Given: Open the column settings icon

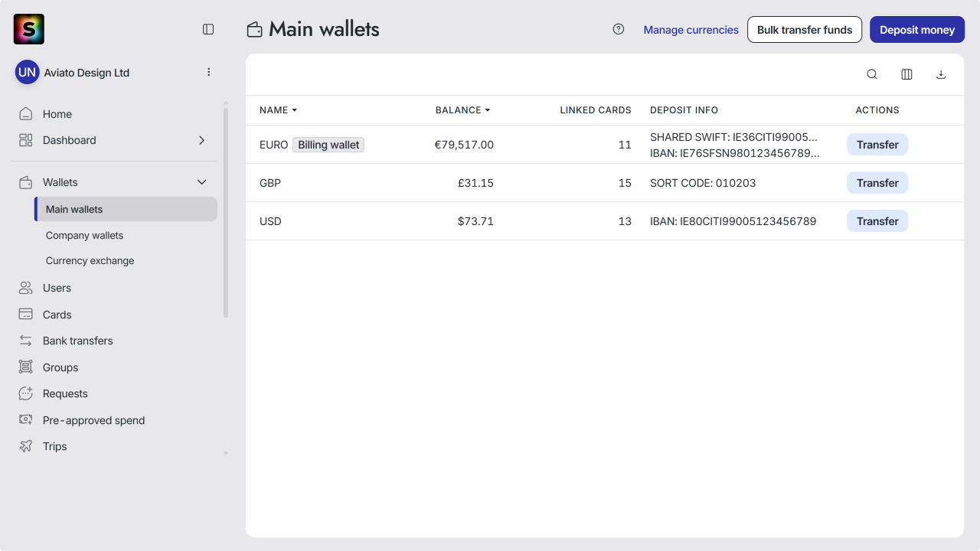Looking at the screenshot, I should point(906,74).
